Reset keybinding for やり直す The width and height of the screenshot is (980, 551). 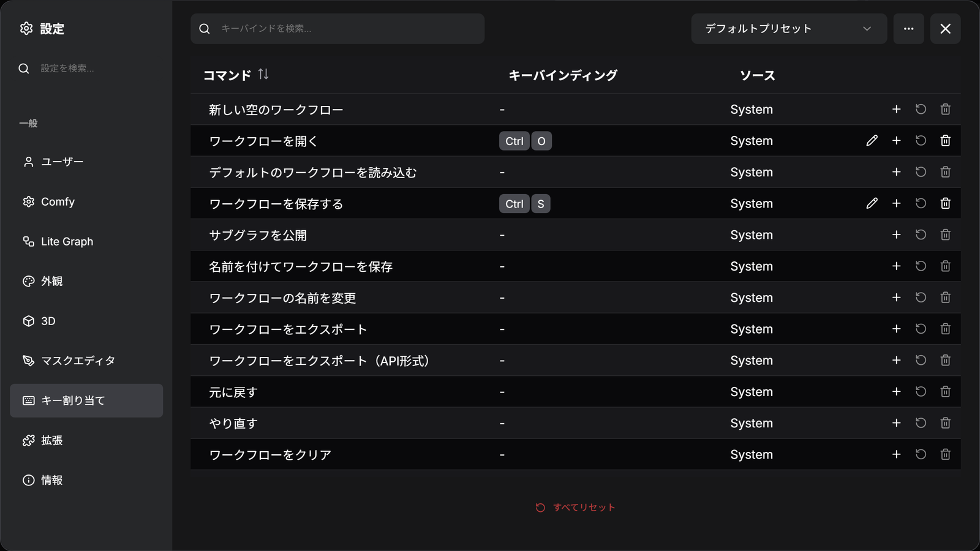921,423
